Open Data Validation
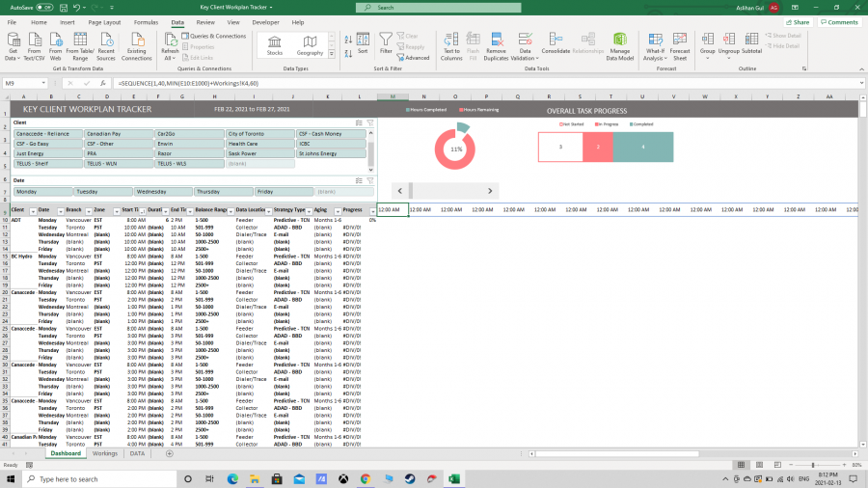This screenshot has height=488, width=868. (x=525, y=46)
